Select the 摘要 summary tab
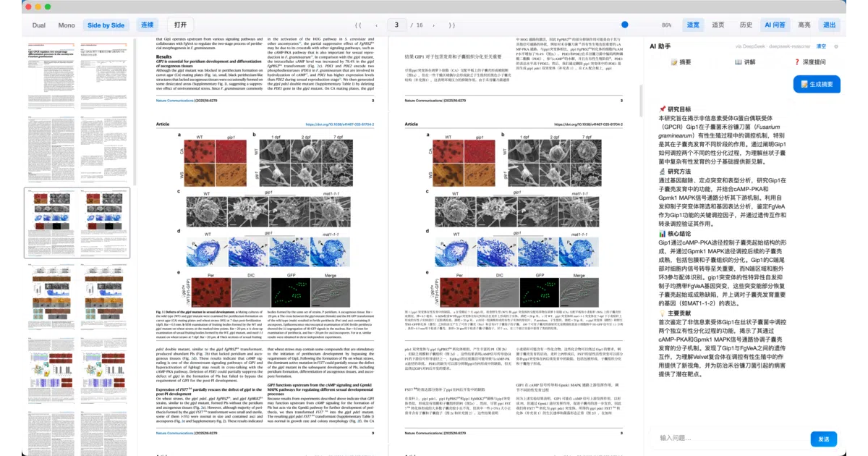The image size is (868, 456). pos(681,62)
